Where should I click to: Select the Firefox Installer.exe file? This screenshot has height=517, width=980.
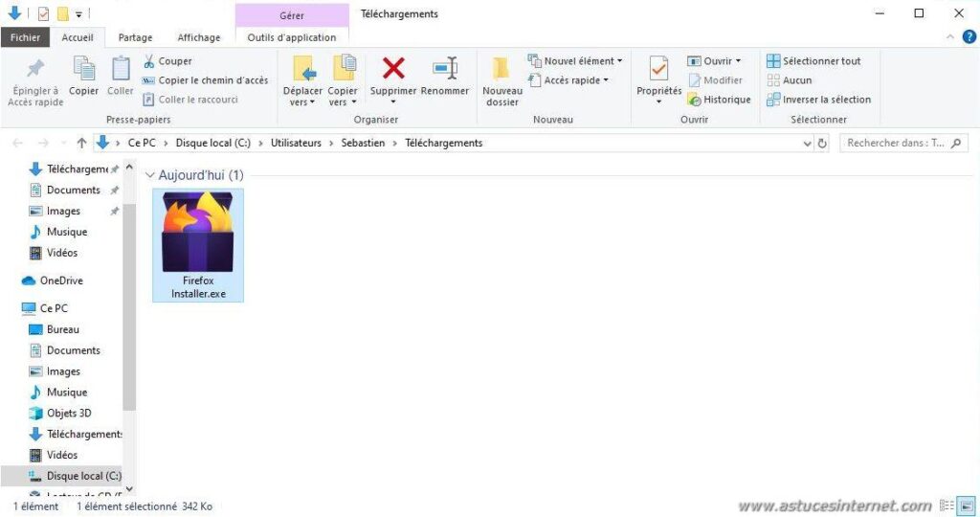198,246
